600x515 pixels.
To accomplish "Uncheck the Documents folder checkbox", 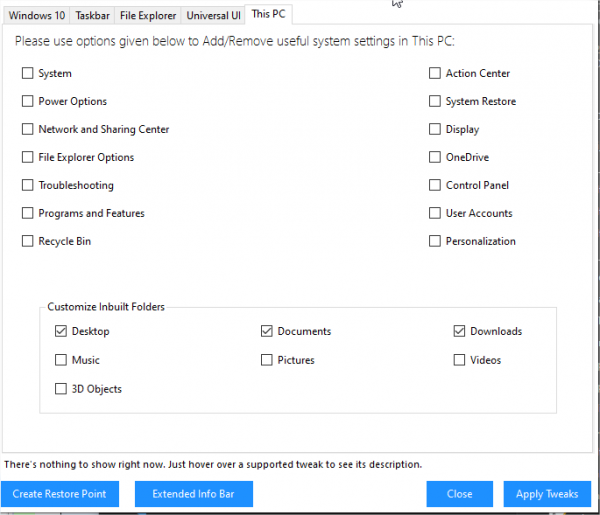I will pos(267,332).
